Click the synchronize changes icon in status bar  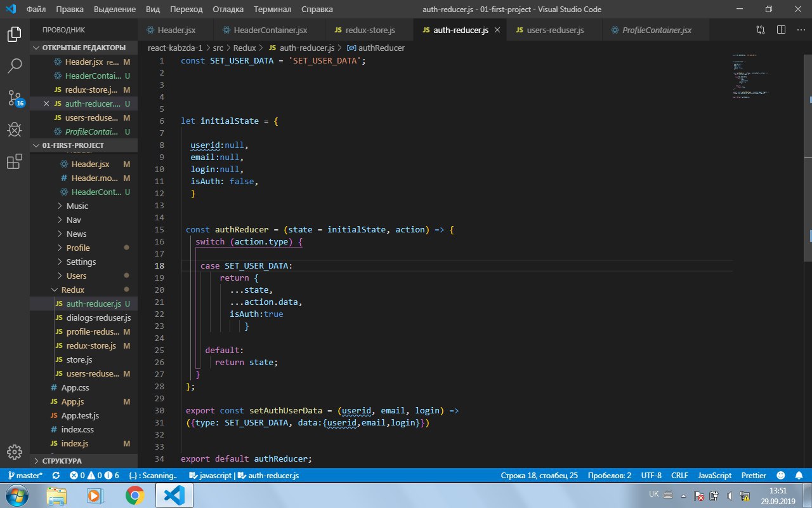[56, 476]
